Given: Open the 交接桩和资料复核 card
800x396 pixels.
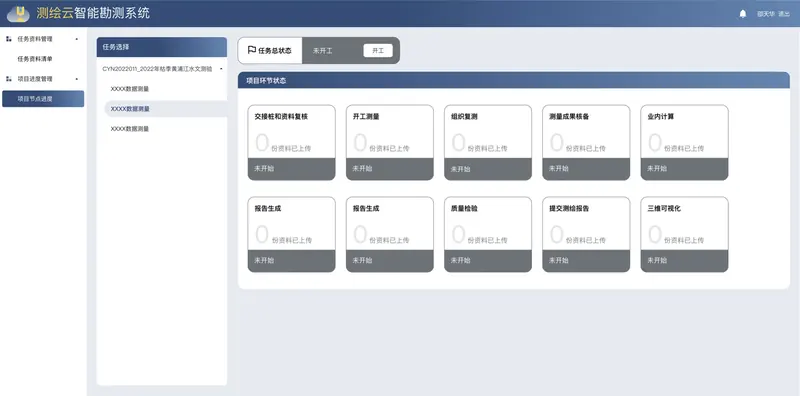Looking at the screenshot, I should [291, 142].
